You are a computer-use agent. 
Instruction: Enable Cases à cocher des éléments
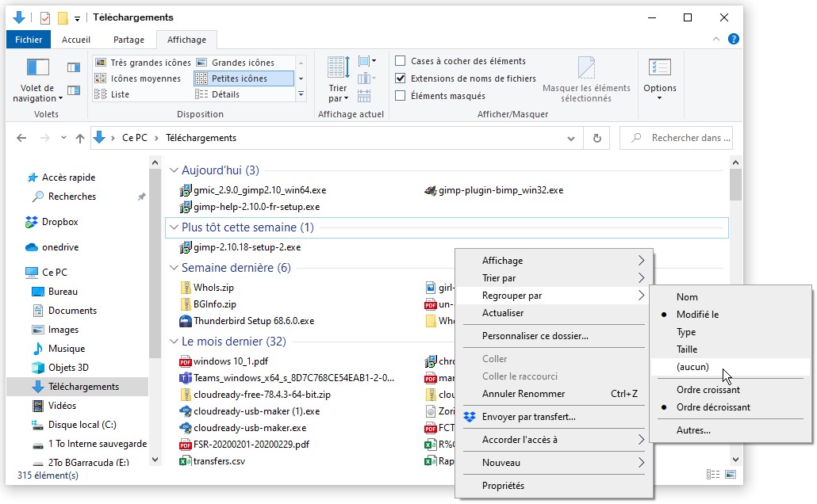point(401,61)
